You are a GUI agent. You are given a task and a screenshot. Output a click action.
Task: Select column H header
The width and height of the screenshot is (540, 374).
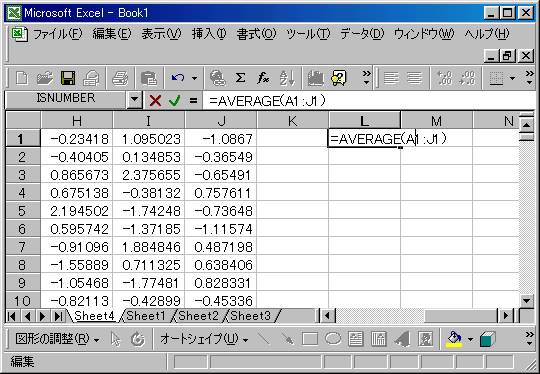point(77,121)
